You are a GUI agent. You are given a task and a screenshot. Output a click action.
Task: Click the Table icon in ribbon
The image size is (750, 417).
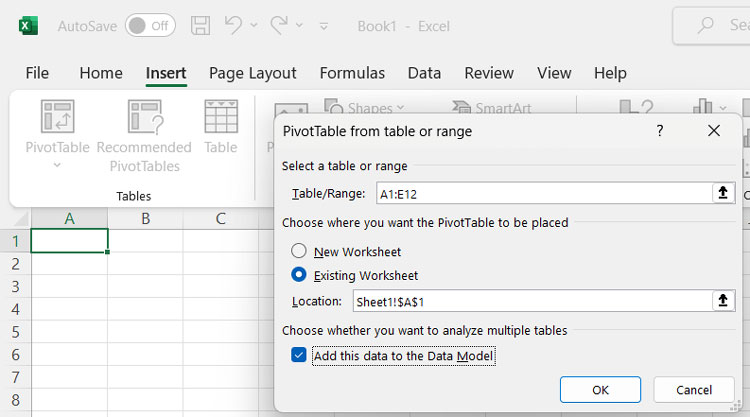[220, 117]
